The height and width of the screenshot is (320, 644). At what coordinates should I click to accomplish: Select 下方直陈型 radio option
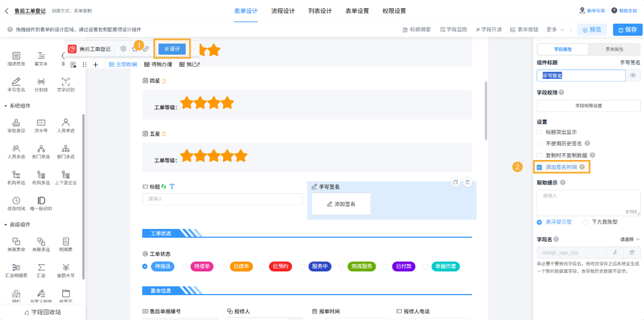(585, 222)
